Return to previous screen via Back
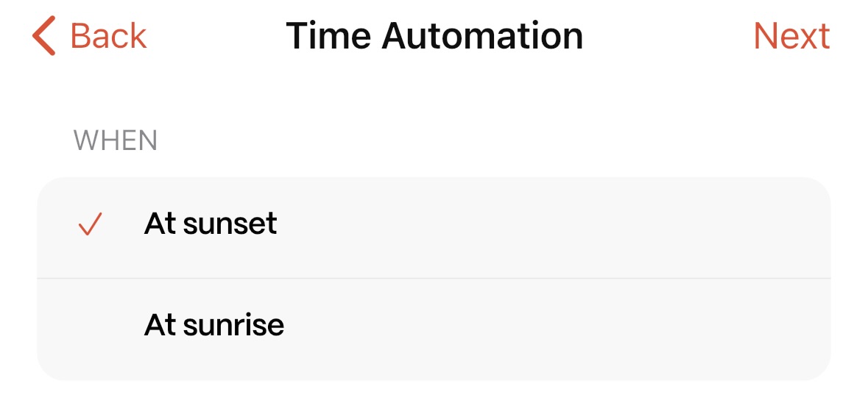Viewport: 868px width, 403px height. [x=107, y=36]
